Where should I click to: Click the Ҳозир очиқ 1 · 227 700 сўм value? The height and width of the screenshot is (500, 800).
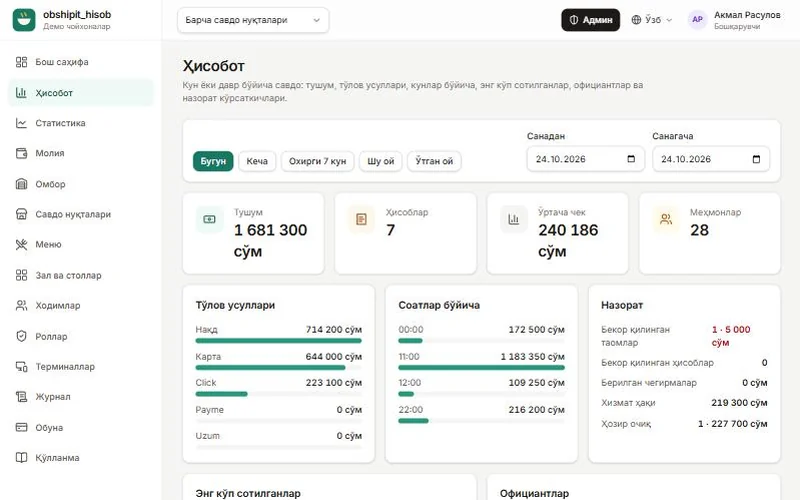coord(733,423)
